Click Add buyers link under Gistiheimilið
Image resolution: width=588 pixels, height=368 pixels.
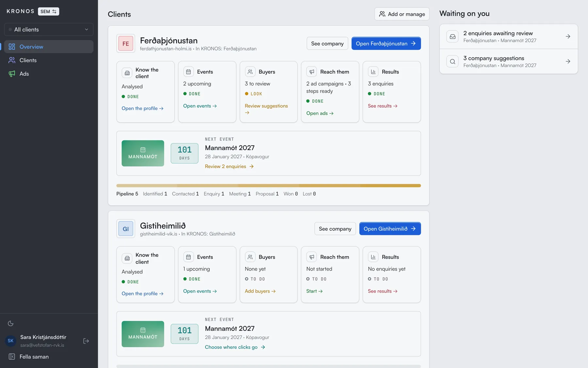260,291
